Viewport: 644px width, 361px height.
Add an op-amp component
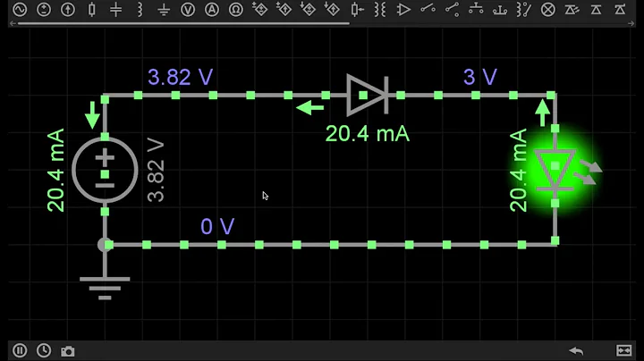403,10
